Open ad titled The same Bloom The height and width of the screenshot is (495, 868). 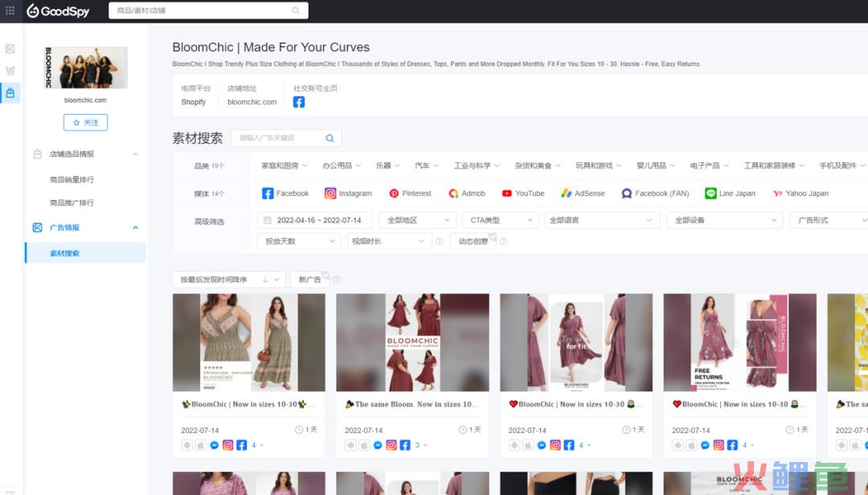coord(411,405)
